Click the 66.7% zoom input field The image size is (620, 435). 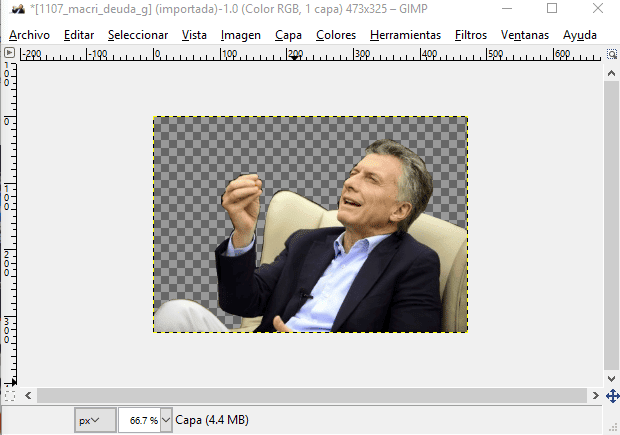[x=138, y=420]
